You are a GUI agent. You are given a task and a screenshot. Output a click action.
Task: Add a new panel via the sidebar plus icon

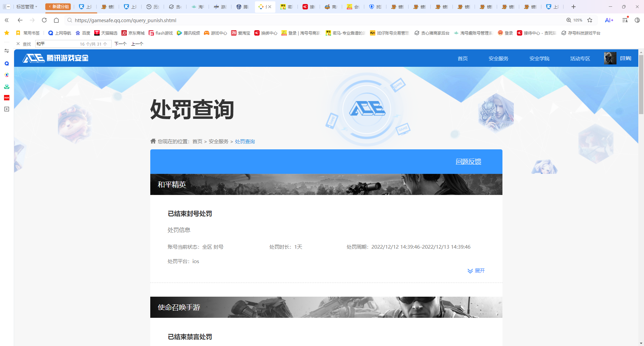[x=6, y=109]
